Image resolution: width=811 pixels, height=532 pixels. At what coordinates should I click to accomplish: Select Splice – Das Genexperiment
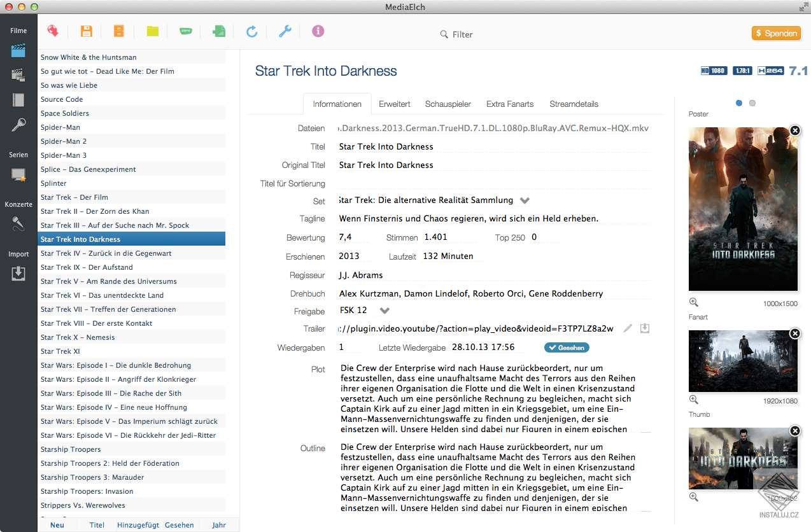point(132,169)
